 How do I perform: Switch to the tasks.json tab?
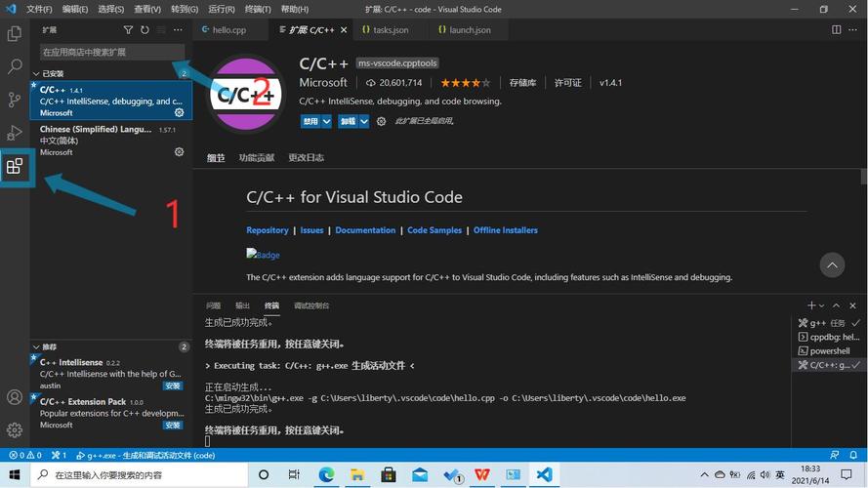(391, 30)
